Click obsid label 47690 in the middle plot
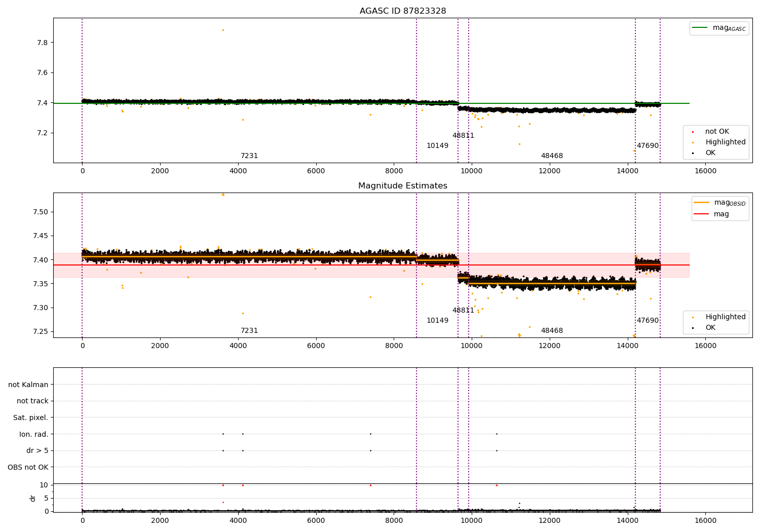 point(648,320)
